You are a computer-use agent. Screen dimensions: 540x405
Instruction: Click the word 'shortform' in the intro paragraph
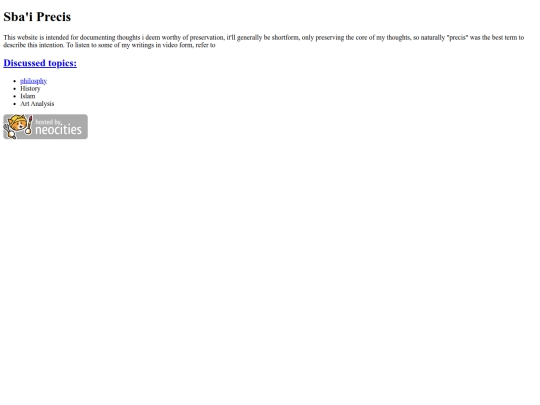tap(285, 38)
